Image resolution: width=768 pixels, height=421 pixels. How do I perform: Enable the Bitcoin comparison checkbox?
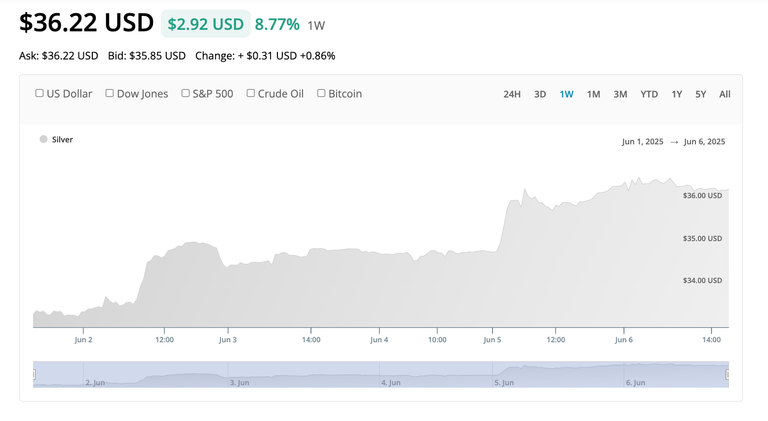321,93
